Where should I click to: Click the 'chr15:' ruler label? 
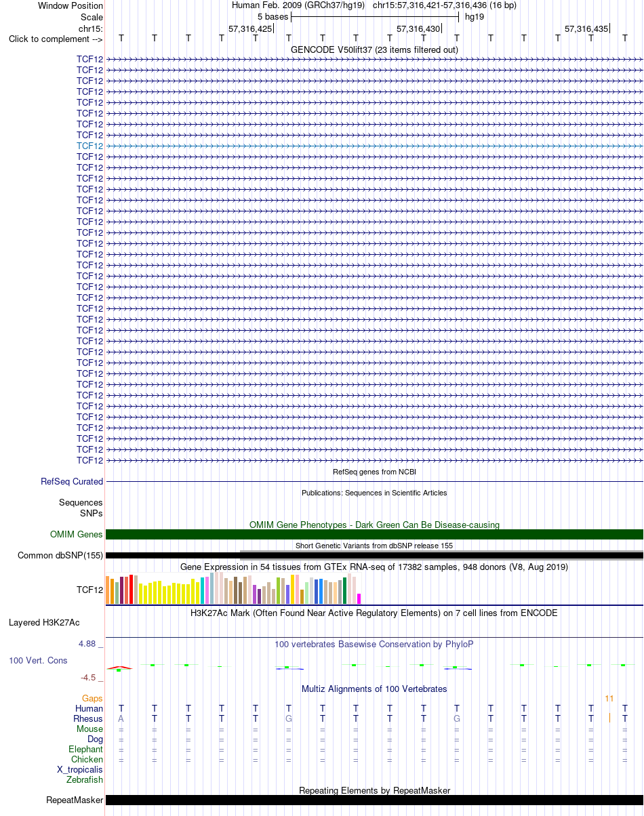pyautogui.click(x=91, y=28)
